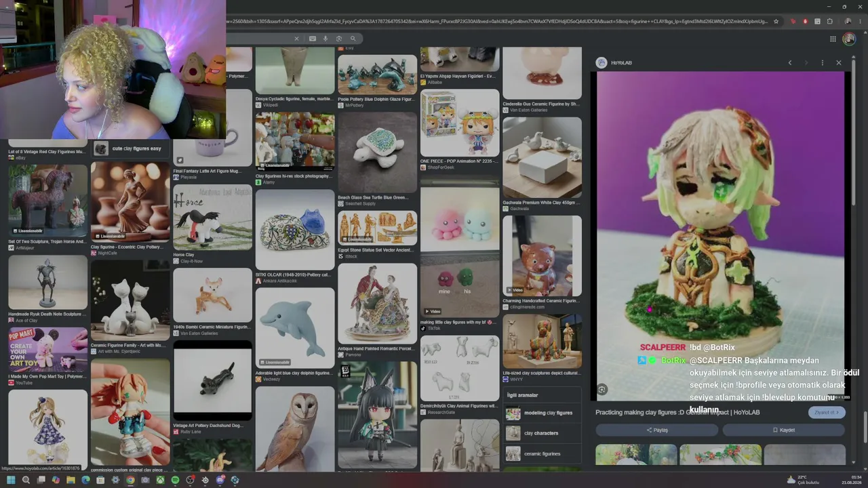Screen dimensions: 868x488
Task: Open Discord from the taskbar
Action: (220, 480)
